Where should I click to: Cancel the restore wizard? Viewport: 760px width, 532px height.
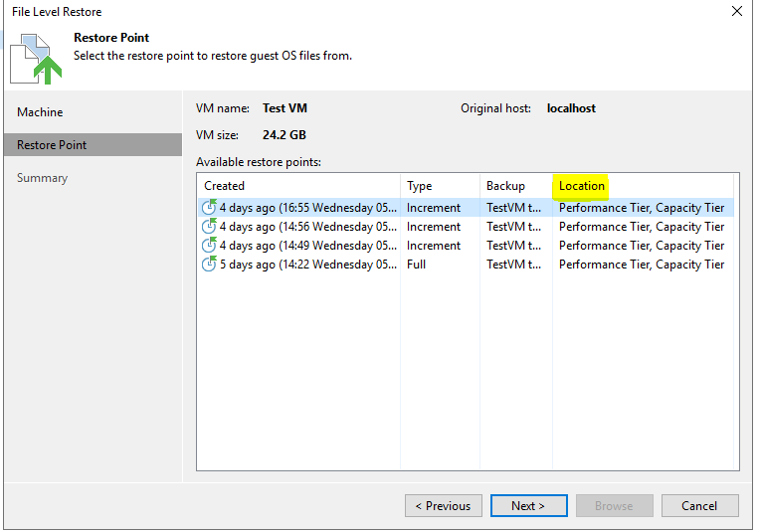point(700,506)
